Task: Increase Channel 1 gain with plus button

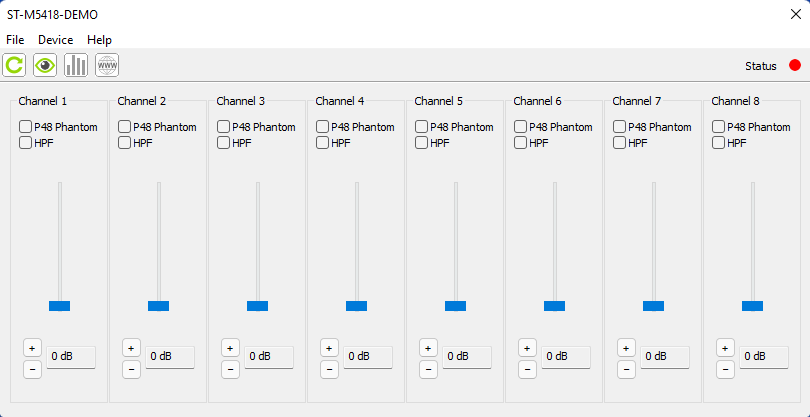Action: pos(32,348)
